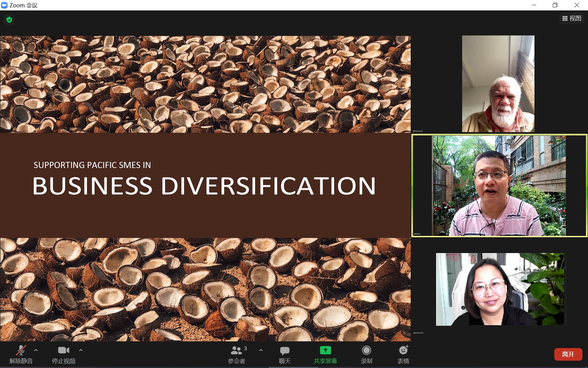
Task: Open the 聊天 chat panel
Action: (285, 354)
